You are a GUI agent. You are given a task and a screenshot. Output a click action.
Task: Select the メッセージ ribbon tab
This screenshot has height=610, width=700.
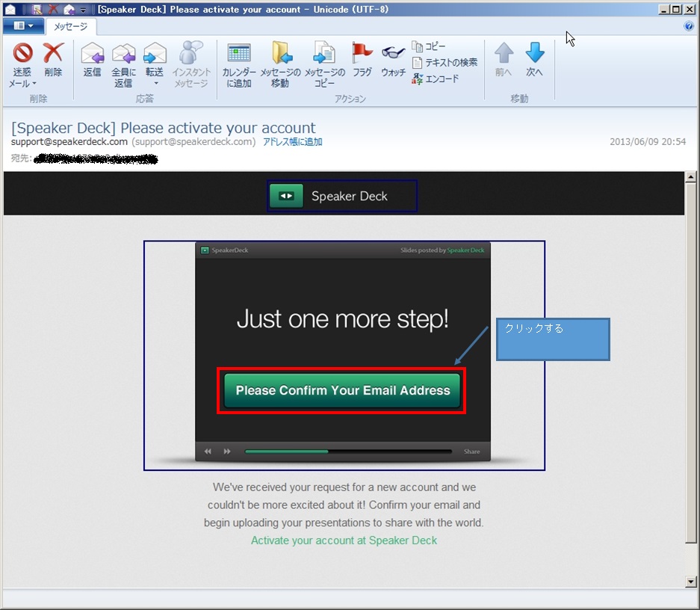coord(71,26)
